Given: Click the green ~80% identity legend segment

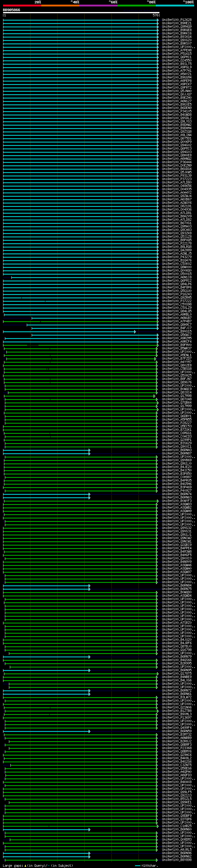Looking at the screenshot, I should (x=137, y=6).
